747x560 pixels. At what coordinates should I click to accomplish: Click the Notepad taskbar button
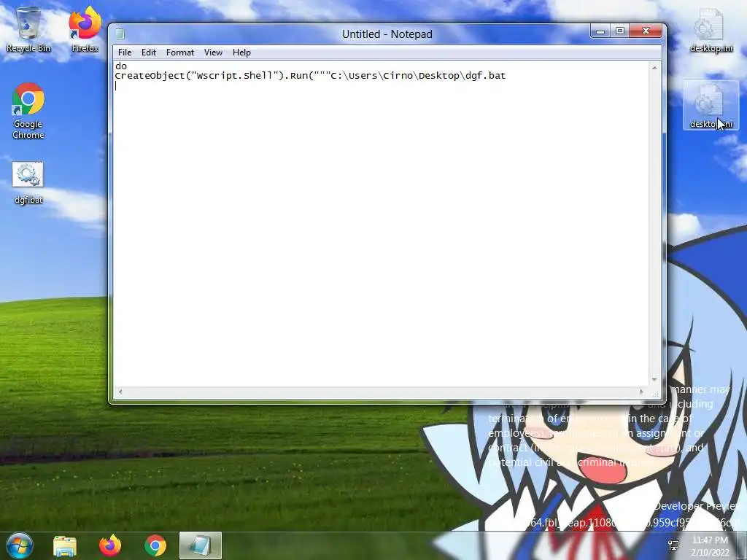coord(201,545)
